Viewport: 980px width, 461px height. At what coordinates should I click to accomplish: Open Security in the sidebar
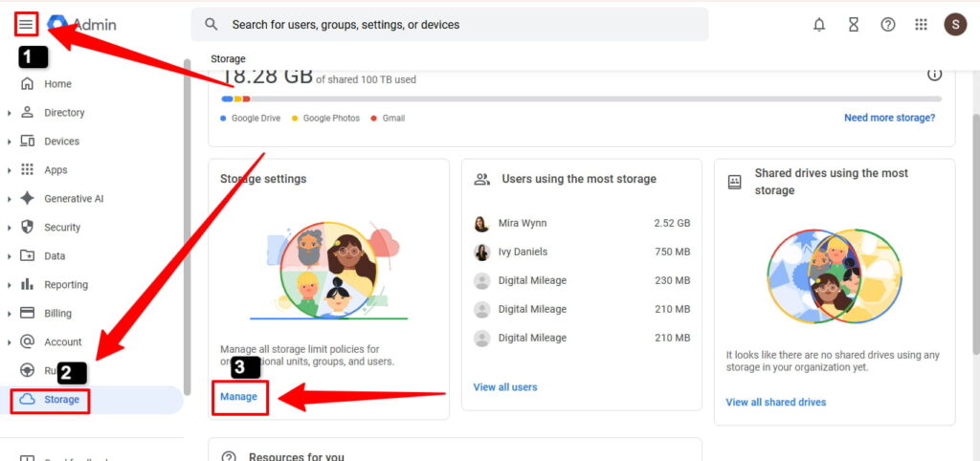click(62, 228)
